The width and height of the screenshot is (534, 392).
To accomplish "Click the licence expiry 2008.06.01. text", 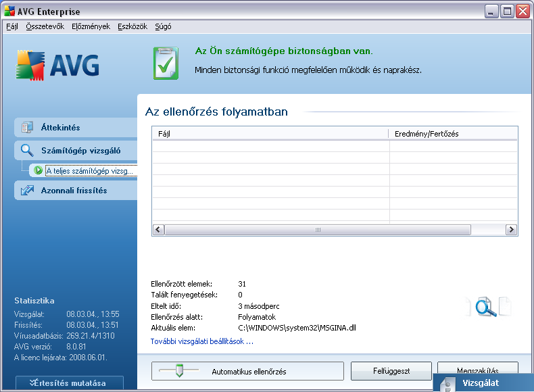I will tap(88, 358).
